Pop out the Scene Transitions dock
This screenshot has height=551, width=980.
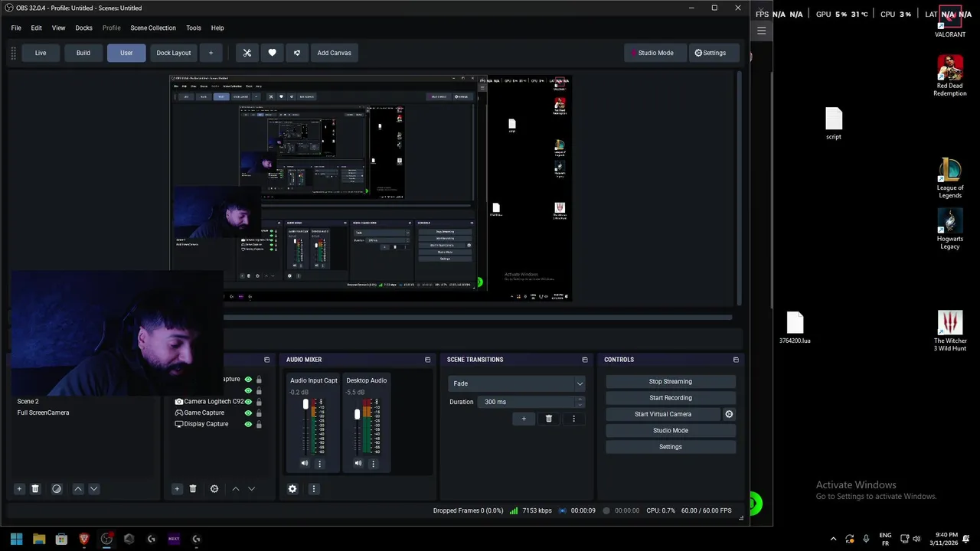[x=585, y=360]
